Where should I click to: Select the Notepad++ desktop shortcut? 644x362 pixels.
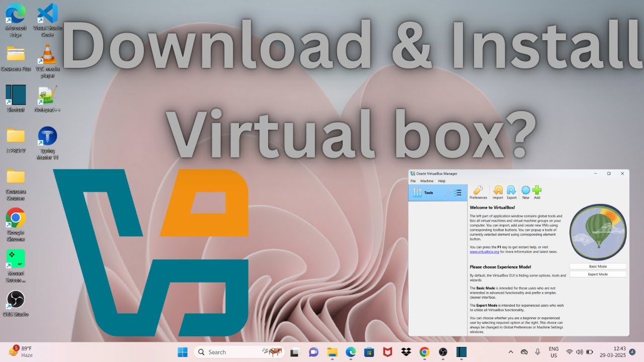click(x=47, y=99)
